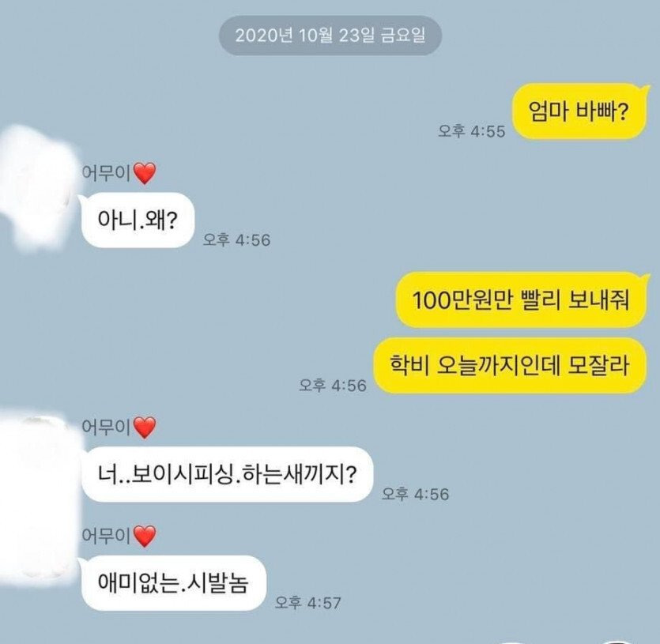Select the 애미없는.시발놈 message bubble
660x644 pixels.
click(x=173, y=583)
